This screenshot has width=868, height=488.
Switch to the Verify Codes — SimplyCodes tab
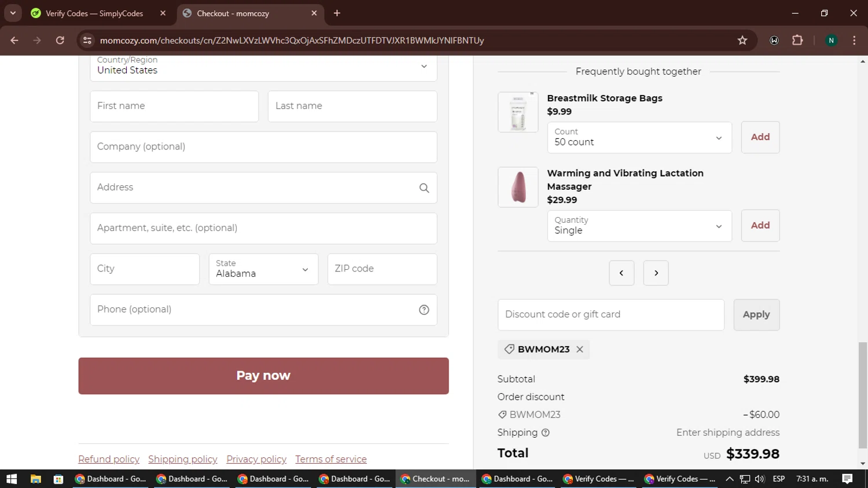(95, 13)
